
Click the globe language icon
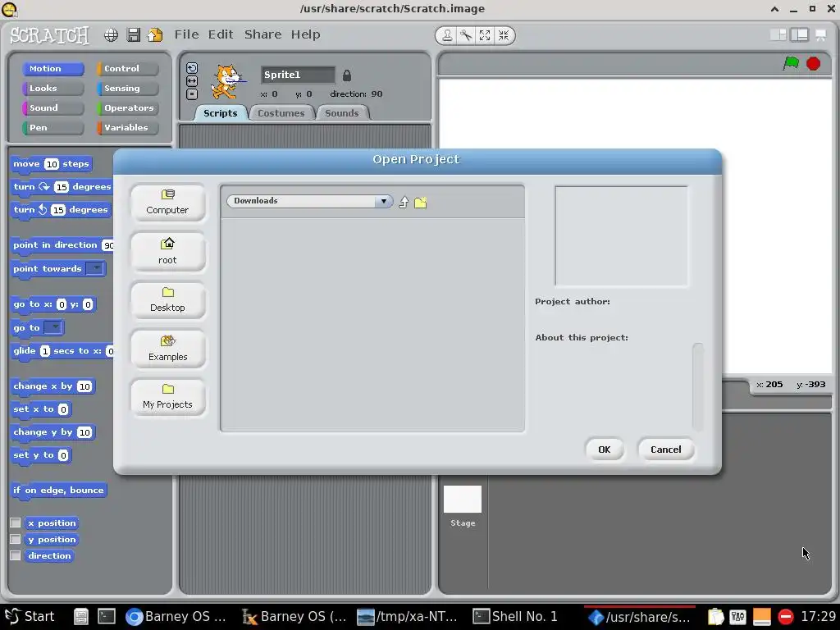coord(111,35)
